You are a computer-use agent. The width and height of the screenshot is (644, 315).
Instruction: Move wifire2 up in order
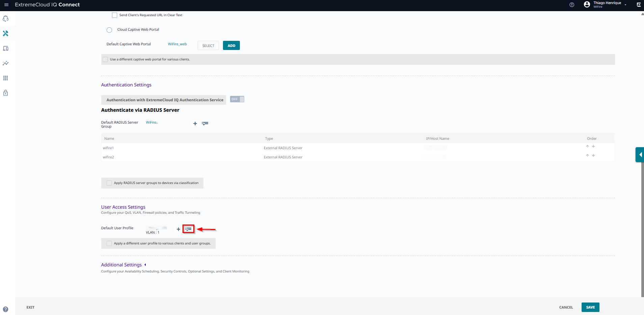point(587,155)
